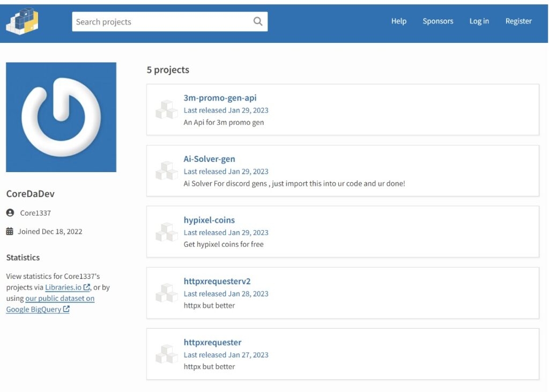Click the CoreDaDev Gravatar profile image
The width and height of the screenshot is (549, 392).
[61, 117]
